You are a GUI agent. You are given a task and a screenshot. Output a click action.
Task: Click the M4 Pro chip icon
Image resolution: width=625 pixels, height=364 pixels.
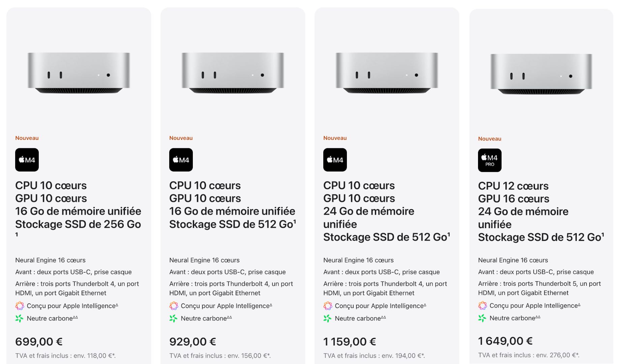point(490,160)
